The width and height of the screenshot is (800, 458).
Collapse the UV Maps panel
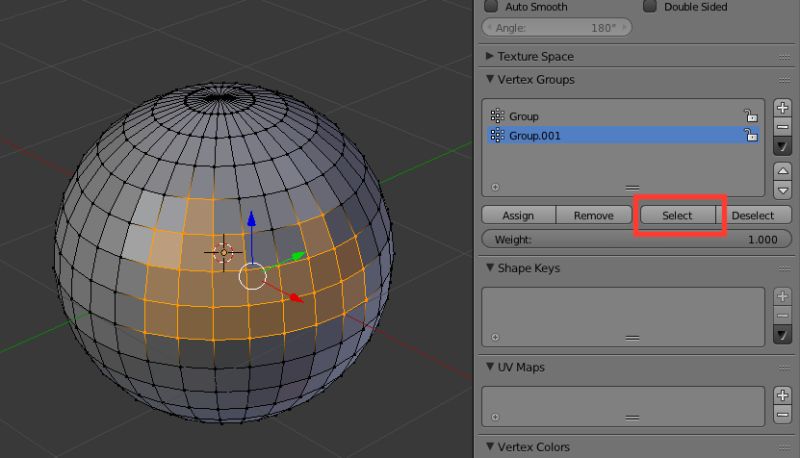(490, 367)
